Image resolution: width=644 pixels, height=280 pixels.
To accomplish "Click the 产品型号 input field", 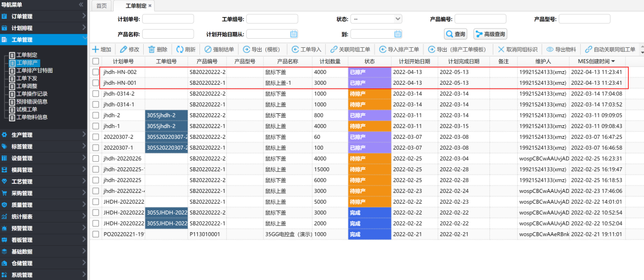I will click(584, 19).
